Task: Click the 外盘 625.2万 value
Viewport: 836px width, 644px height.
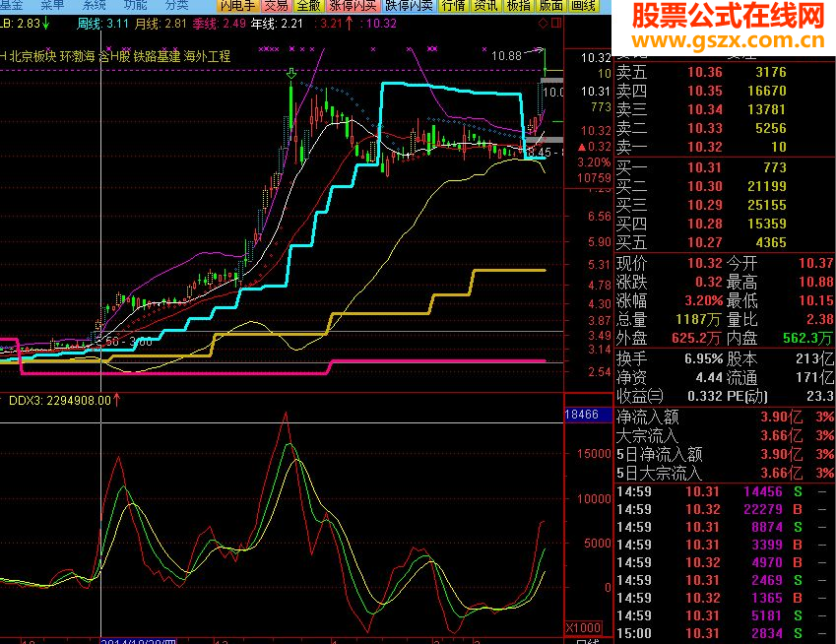Action: click(697, 338)
